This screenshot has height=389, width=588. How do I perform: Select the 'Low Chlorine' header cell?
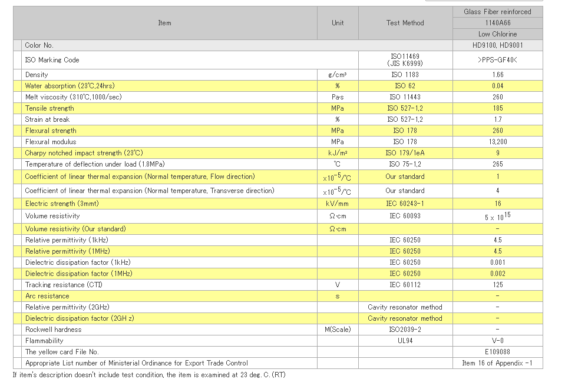(x=497, y=34)
